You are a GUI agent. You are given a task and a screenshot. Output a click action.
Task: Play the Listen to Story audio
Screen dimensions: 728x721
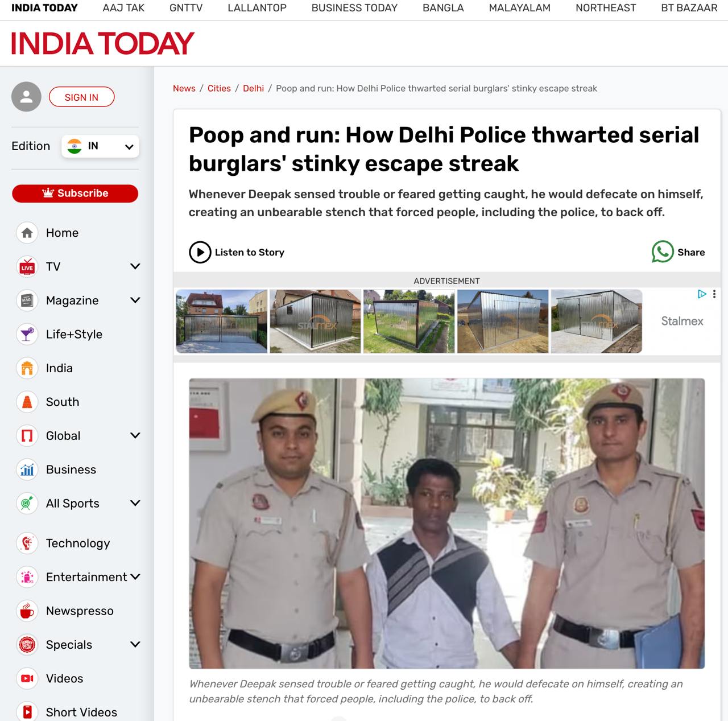pos(200,252)
